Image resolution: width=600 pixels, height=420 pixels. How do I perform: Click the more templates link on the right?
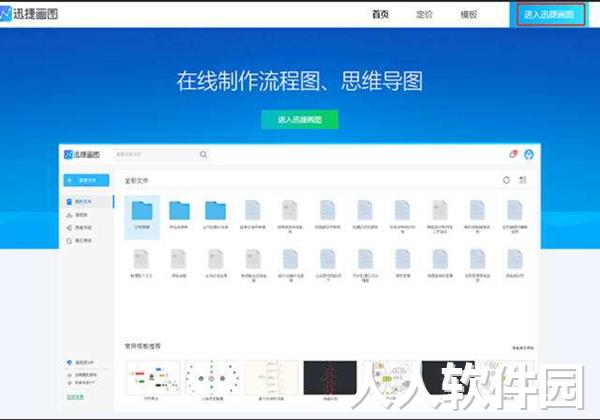coord(523,348)
